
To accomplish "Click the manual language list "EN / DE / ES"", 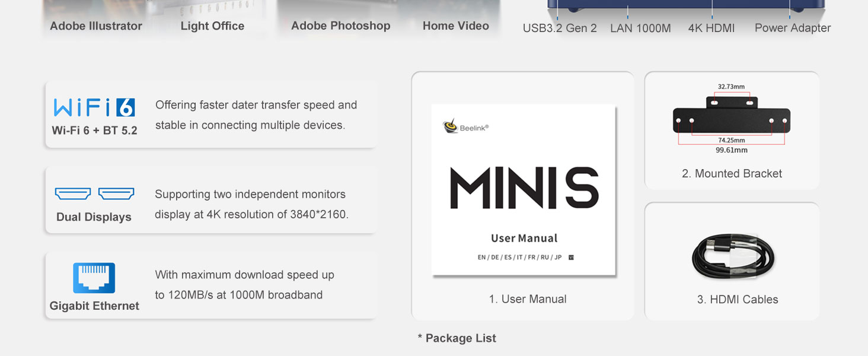I will 519,258.
